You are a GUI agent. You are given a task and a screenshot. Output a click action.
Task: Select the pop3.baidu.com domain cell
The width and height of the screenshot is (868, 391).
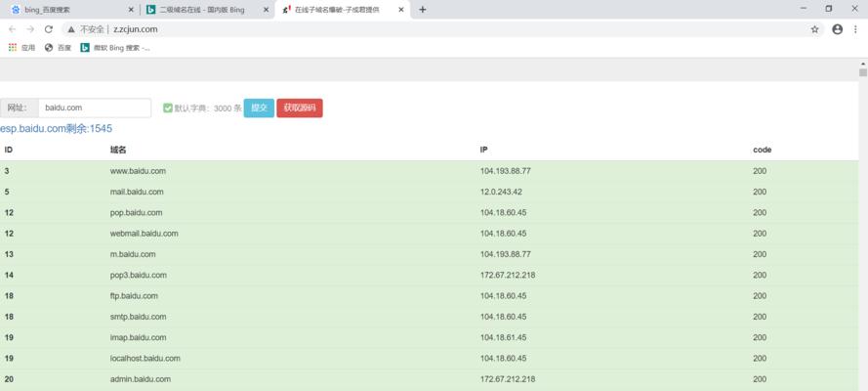pyautogui.click(x=139, y=276)
